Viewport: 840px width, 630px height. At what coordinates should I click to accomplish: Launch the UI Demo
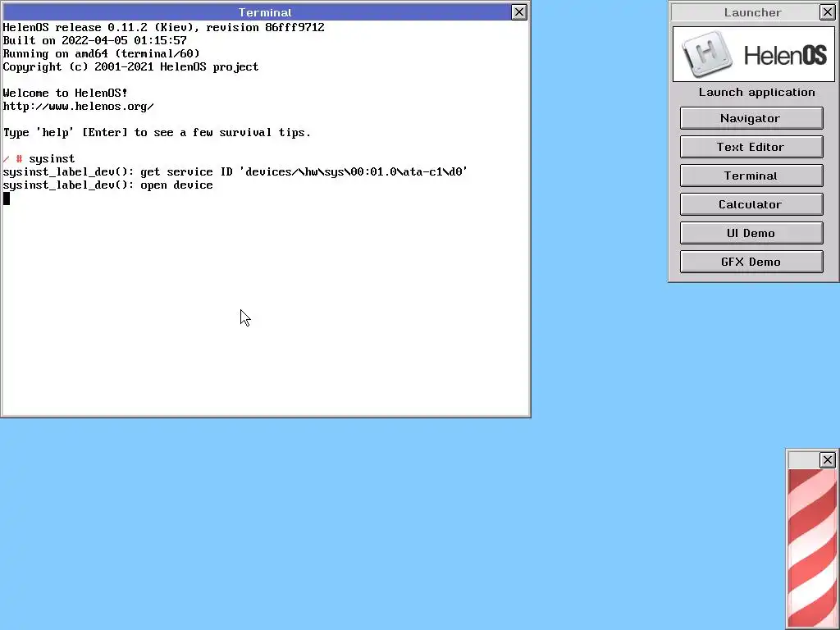[x=751, y=233]
